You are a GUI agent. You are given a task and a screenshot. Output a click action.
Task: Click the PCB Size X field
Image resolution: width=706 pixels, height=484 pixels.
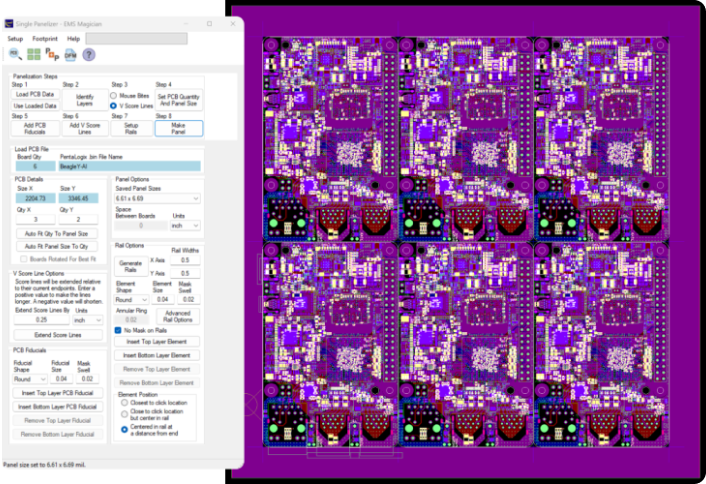36,198
